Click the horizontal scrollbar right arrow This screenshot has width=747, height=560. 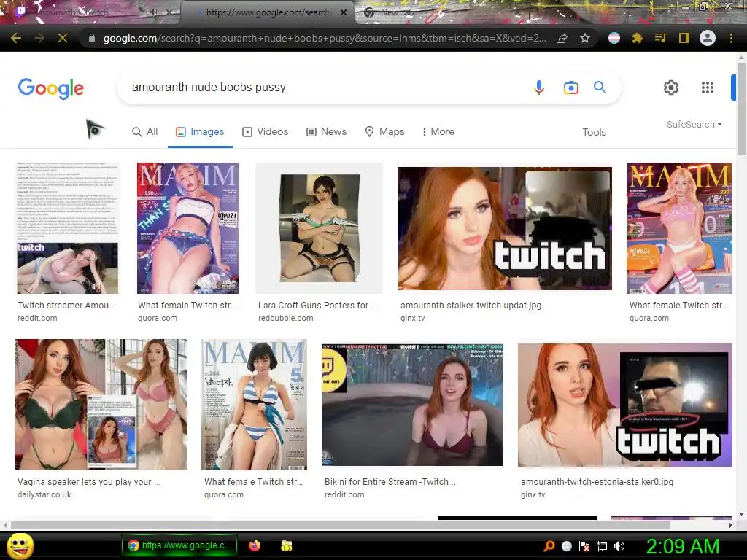(731, 525)
